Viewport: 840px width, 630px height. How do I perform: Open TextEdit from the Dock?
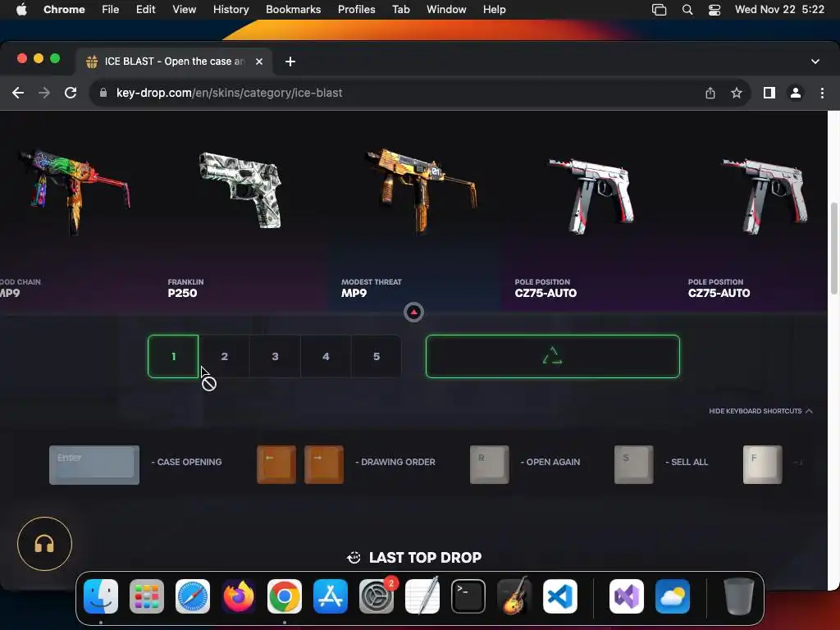(422, 596)
